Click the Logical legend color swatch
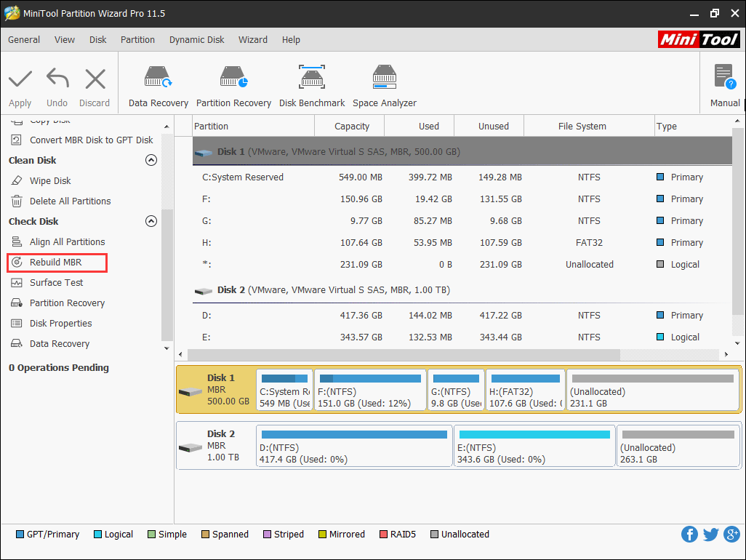 coord(97,535)
